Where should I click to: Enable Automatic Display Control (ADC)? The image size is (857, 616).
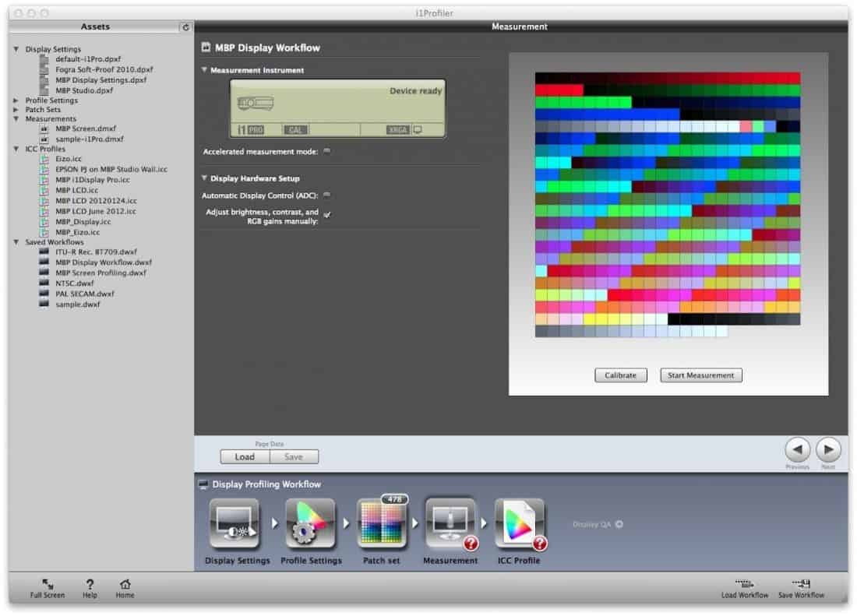pyautogui.click(x=326, y=195)
